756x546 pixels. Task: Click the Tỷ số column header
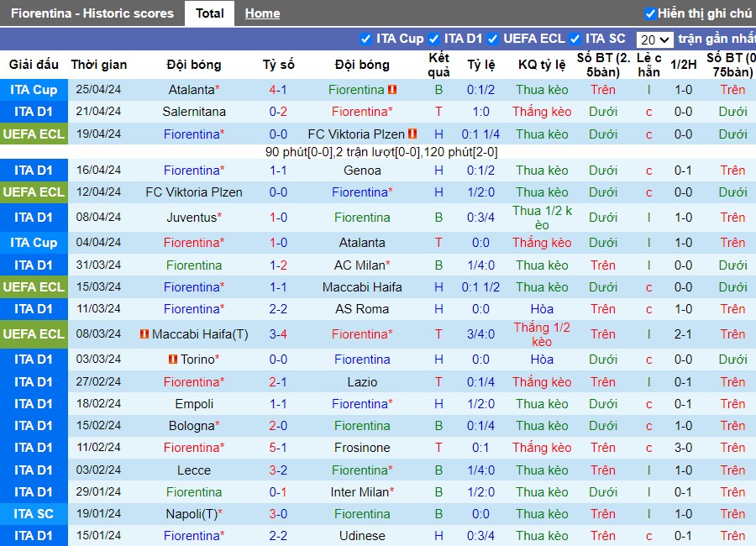(x=278, y=65)
